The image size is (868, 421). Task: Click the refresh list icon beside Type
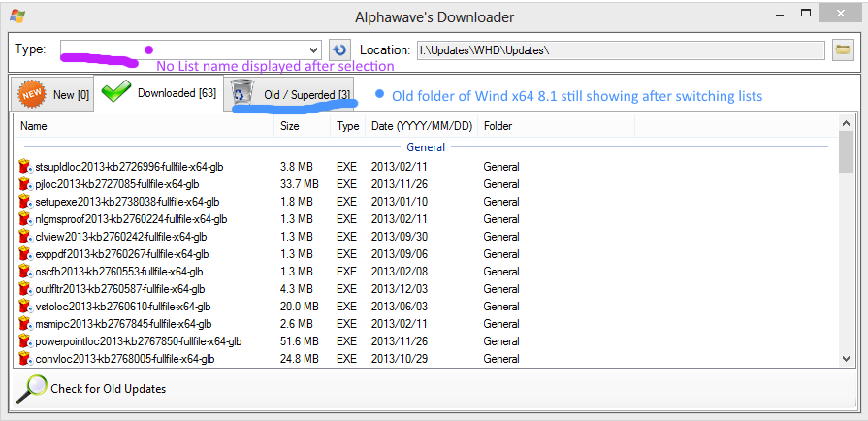pyautogui.click(x=339, y=49)
